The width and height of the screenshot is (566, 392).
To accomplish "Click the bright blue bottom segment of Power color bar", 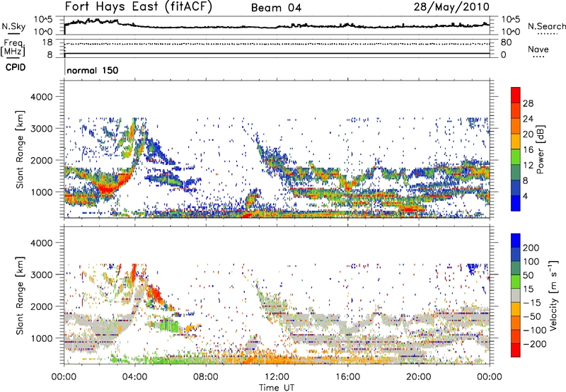I will click(516, 203).
